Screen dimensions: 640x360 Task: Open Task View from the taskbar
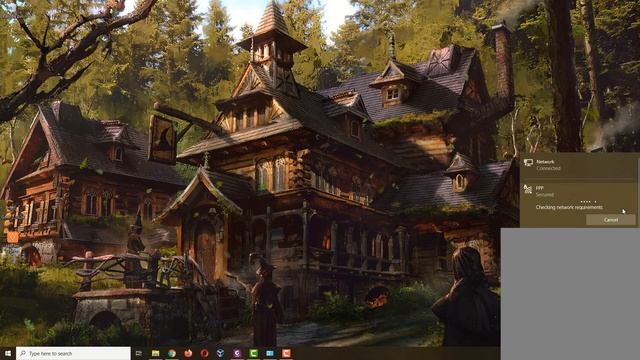pos(139,353)
